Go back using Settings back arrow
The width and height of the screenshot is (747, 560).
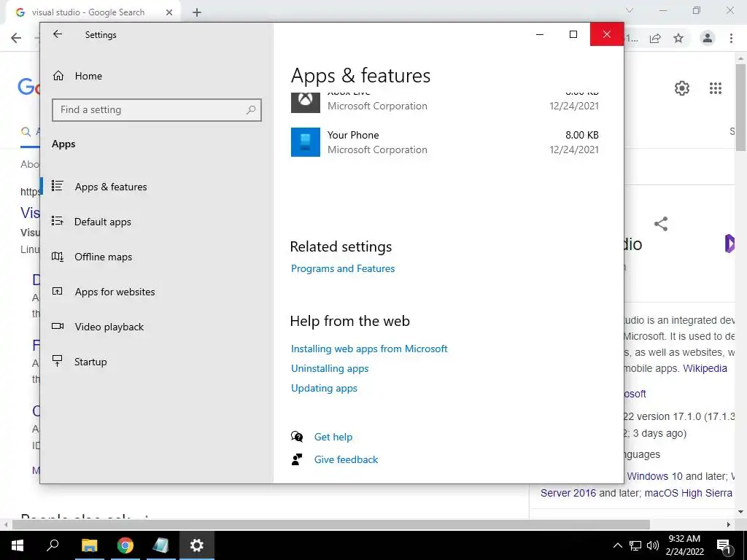(58, 34)
